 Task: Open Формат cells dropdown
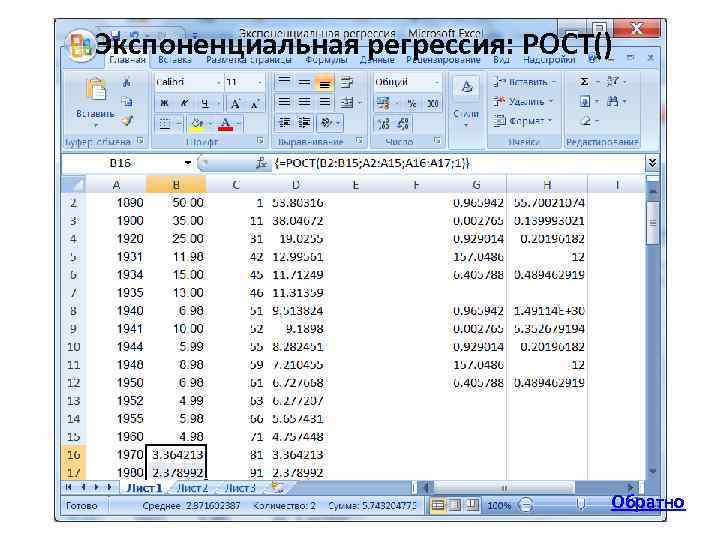(522, 121)
